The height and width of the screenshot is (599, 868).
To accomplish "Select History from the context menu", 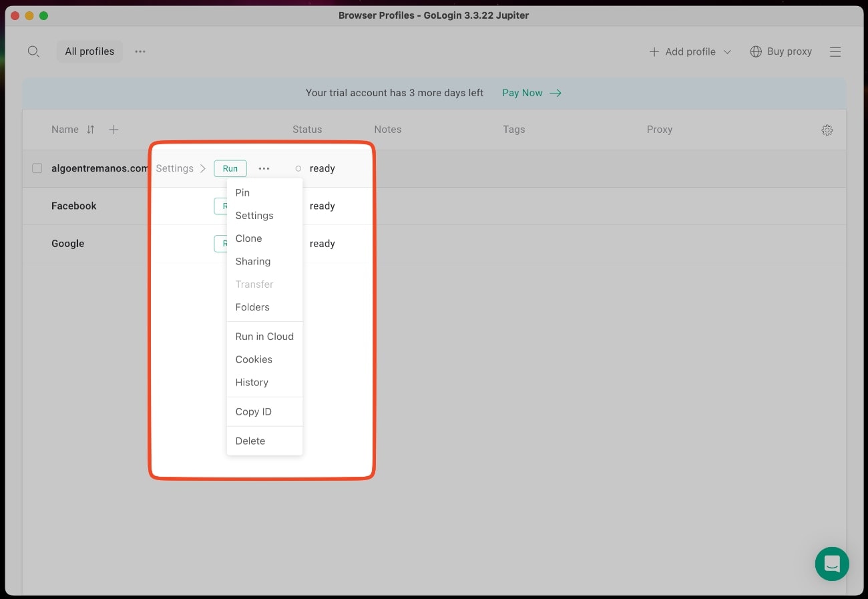I will pos(264,382).
